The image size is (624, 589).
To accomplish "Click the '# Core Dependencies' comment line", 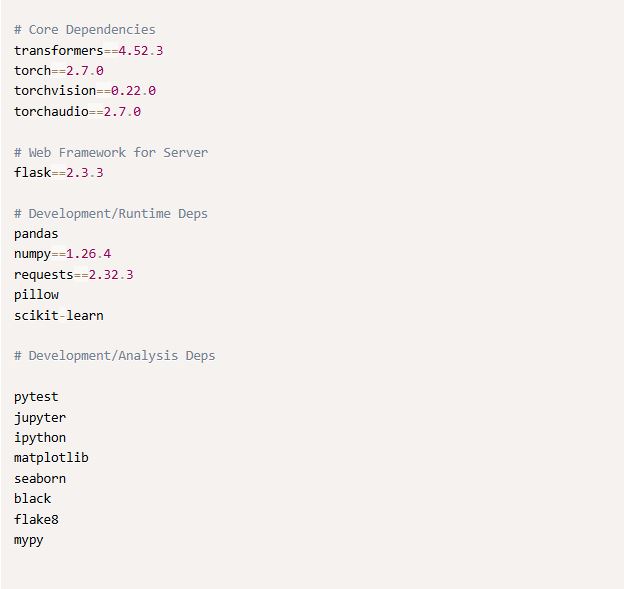I will (85, 30).
